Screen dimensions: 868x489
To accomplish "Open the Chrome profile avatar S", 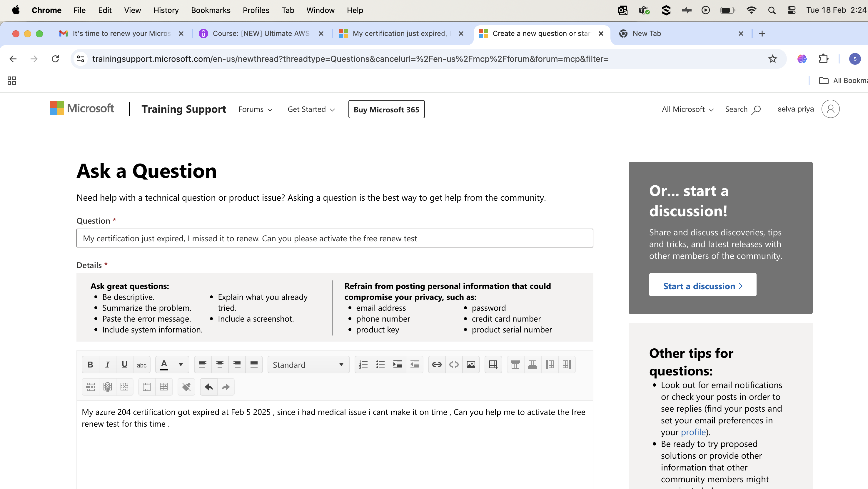I will pyautogui.click(x=854, y=59).
